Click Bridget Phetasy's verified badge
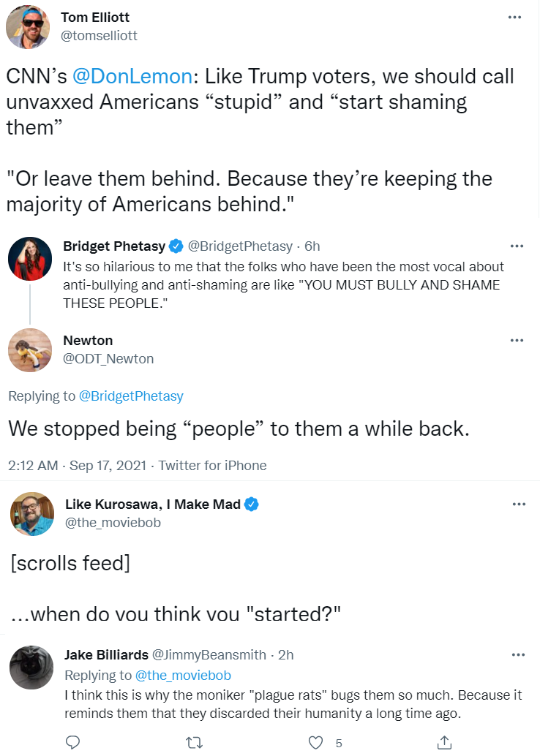The width and height of the screenshot is (540, 756). 176,246
